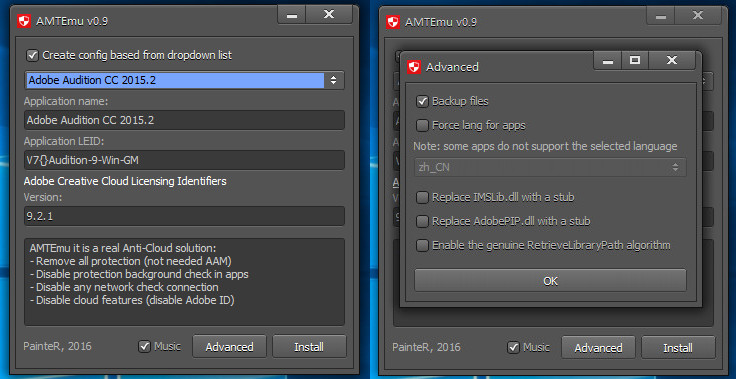This screenshot has width=736, height=379.
Task: Confirm Advanced dialog with OK
Action: pyautogui.click(x=550, y=281)
